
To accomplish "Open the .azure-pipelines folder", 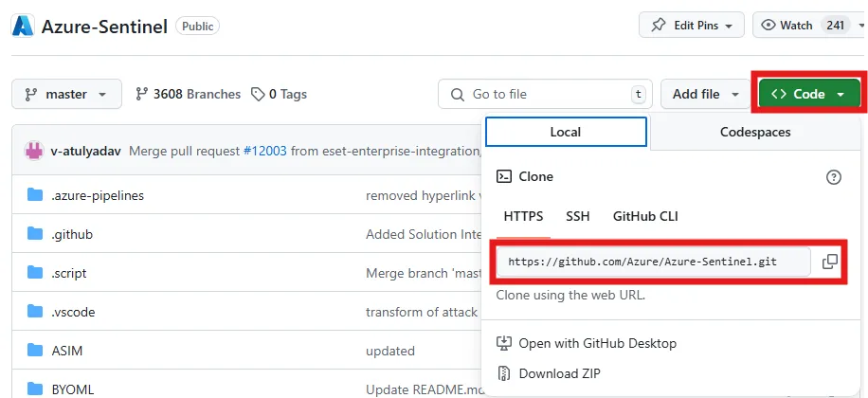I will point(98,195).
